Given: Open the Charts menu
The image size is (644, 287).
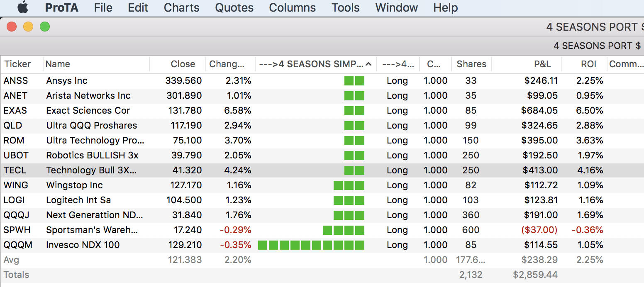Looking at the screenshot, I should click(181, 7).
